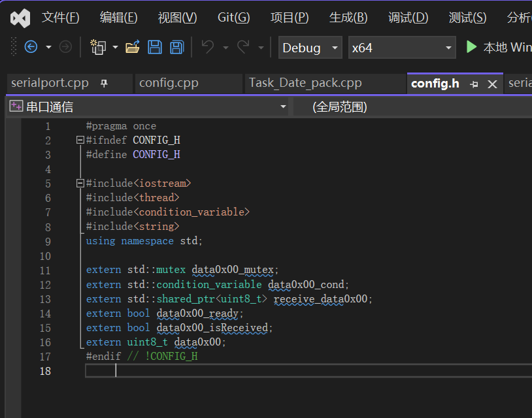Image resolution: width=532 pixels, height=418 pixels.
Task: Open the back navigation history dropdown
Action: click(49, 47)
